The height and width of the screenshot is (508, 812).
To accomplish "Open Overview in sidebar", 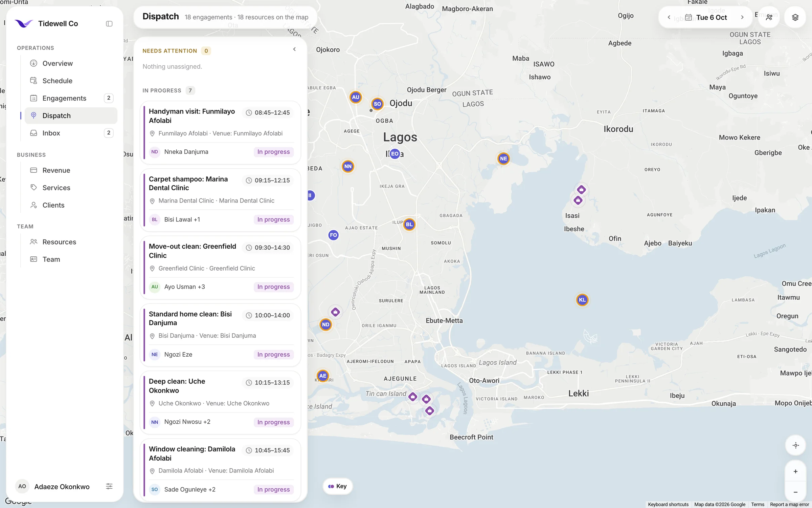I will pos(71,63).
